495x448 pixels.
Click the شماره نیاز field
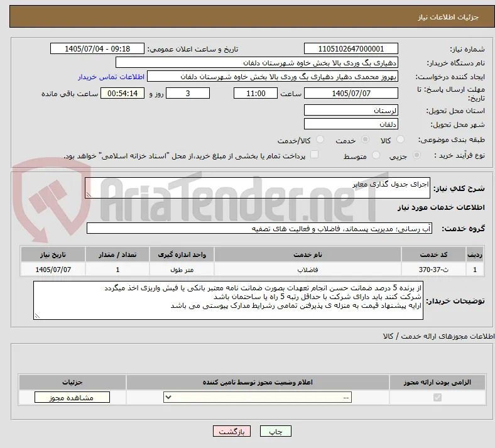pos(351,48)
